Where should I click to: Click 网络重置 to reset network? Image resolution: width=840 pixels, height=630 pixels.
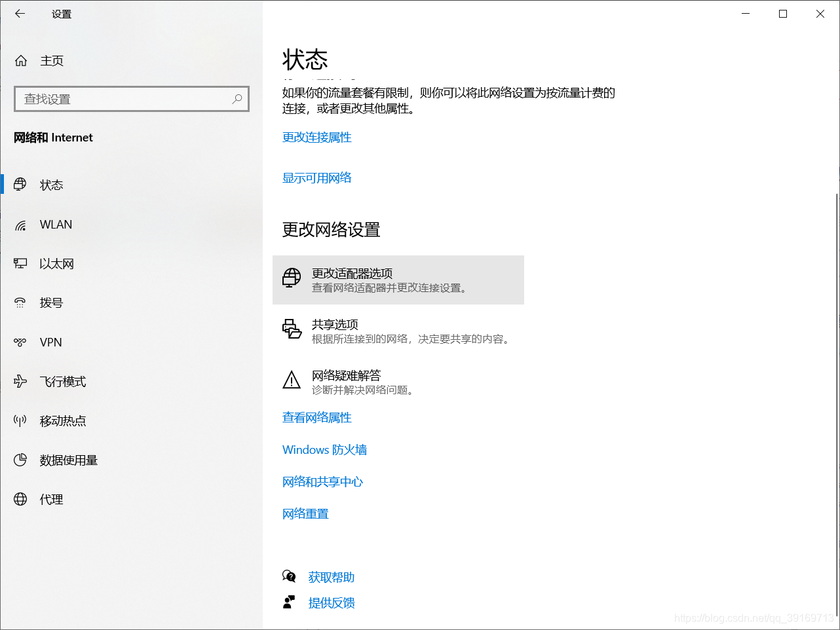[305, 513]
